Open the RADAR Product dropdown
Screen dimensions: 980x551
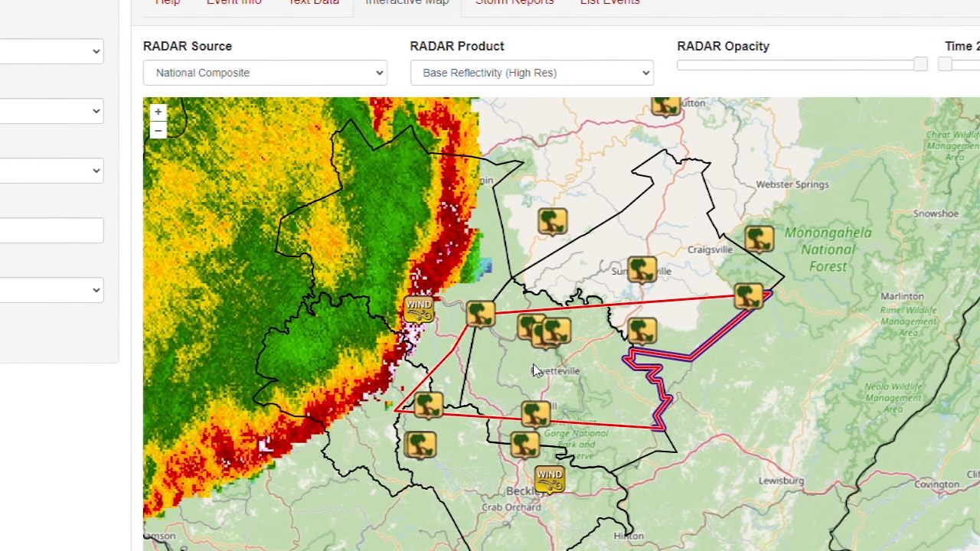point(531,72)
